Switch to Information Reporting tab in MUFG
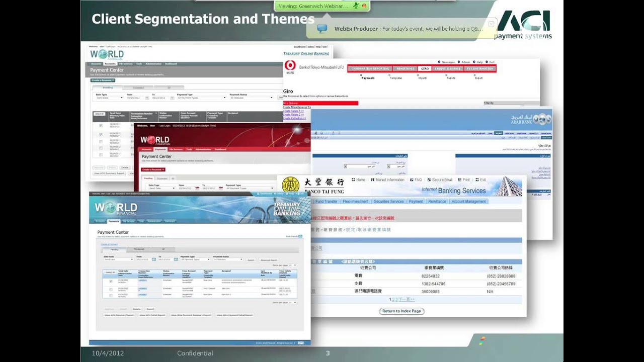The image size is (644, 362). coord(371,68)
